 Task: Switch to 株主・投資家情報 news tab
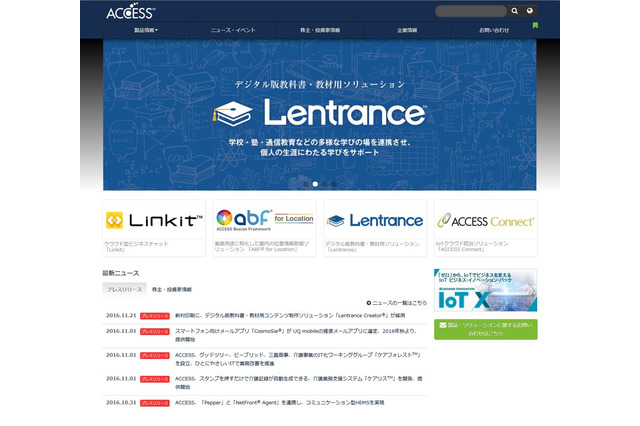172,289
